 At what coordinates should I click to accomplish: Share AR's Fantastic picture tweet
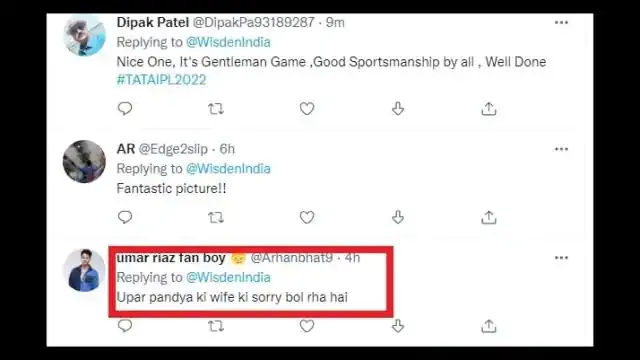(x=489, y=217)
